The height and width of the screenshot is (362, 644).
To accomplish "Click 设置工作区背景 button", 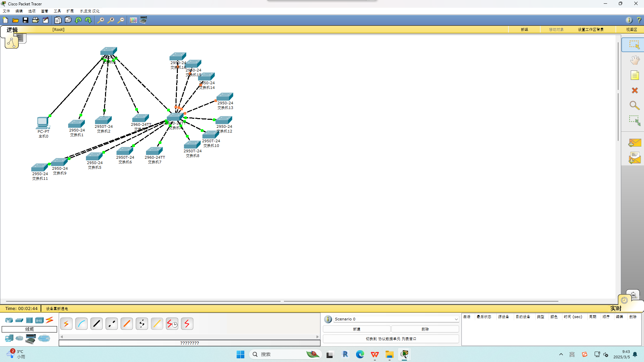I will coord(591,30).
